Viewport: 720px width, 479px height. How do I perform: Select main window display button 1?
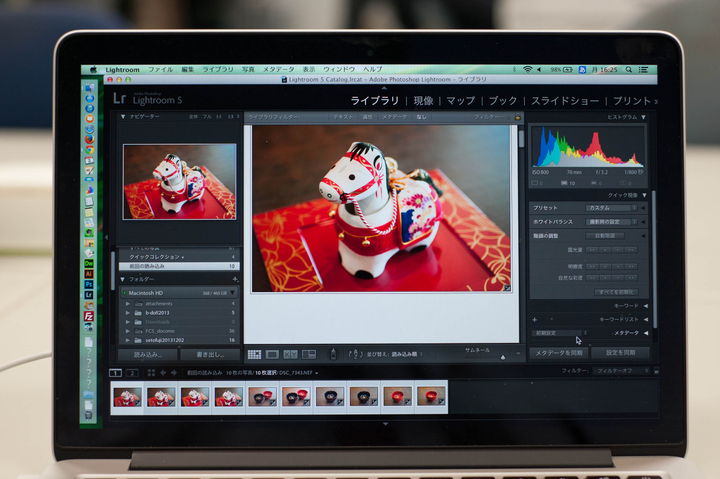116,373
